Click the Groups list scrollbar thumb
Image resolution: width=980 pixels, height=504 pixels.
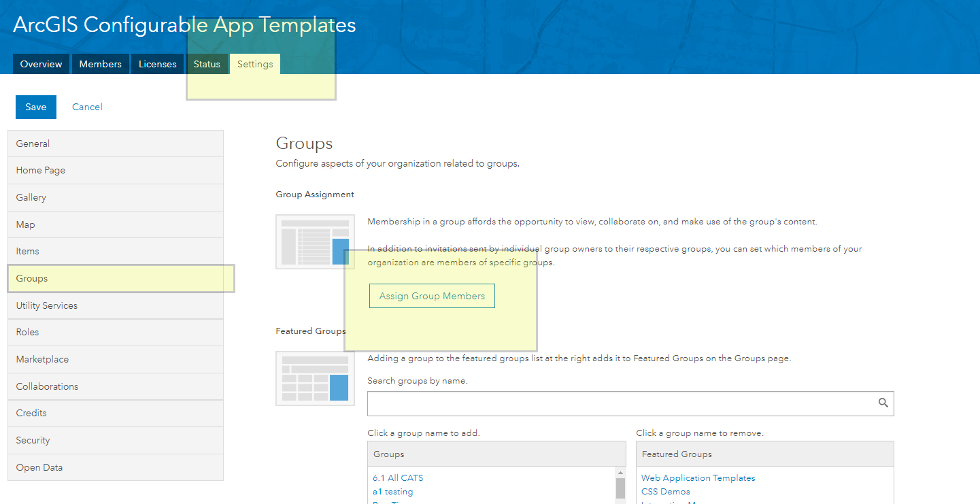(x=620, y=488)
